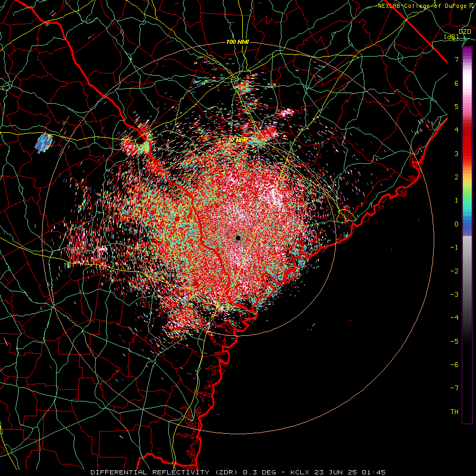This screenshot has height=476, width=476.
Task: Click the (ZDR) abbreviation in caption
Action: [226, 472]
